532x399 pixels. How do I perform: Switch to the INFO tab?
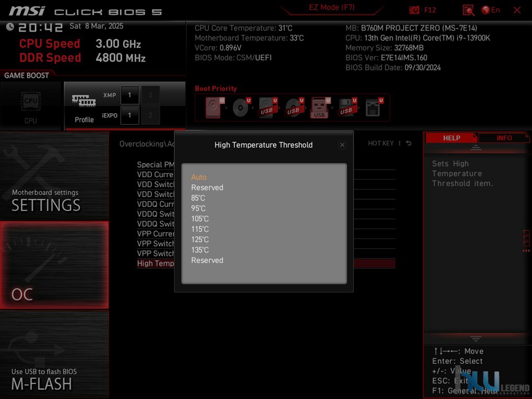pos(504,138)
